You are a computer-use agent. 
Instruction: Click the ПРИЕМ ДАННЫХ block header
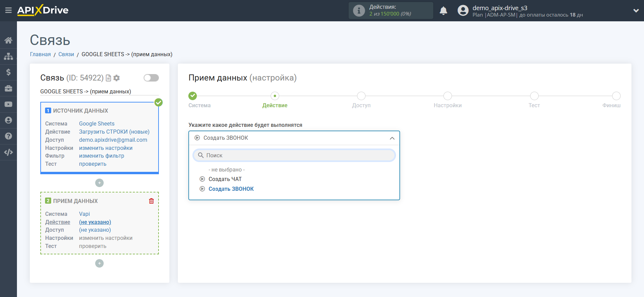tap(75, 201)
